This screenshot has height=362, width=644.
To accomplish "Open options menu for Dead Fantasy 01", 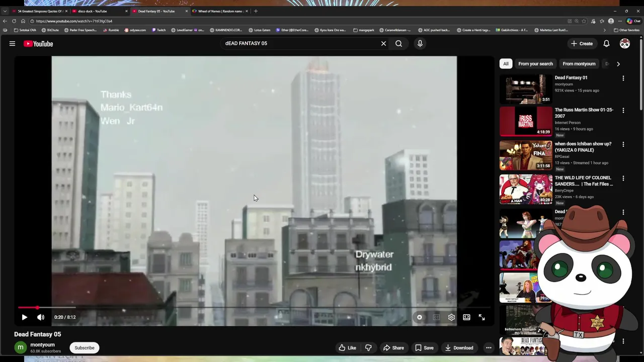I will (623, 78).
